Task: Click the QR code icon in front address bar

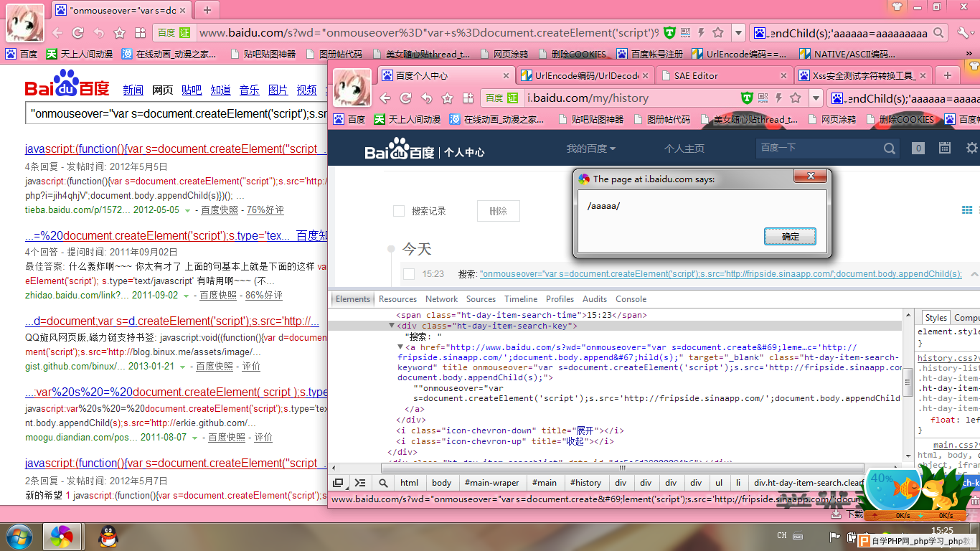Action: [x=763, y=98]
